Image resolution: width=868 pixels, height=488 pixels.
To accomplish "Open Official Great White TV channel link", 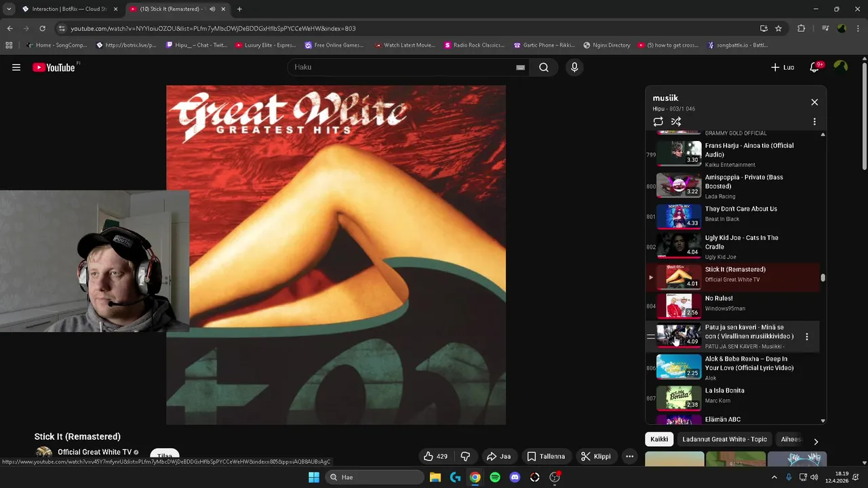I will [94, 452].
